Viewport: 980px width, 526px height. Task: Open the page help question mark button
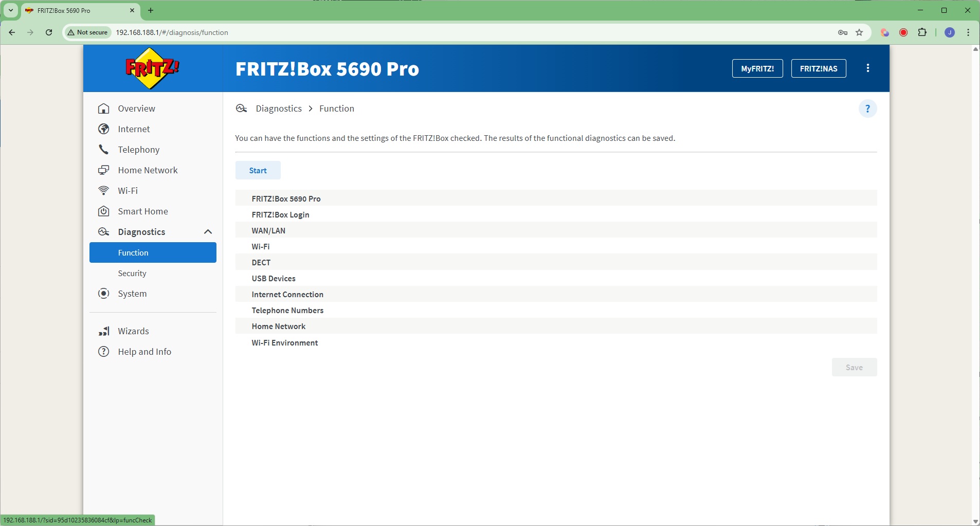(868, 108)
